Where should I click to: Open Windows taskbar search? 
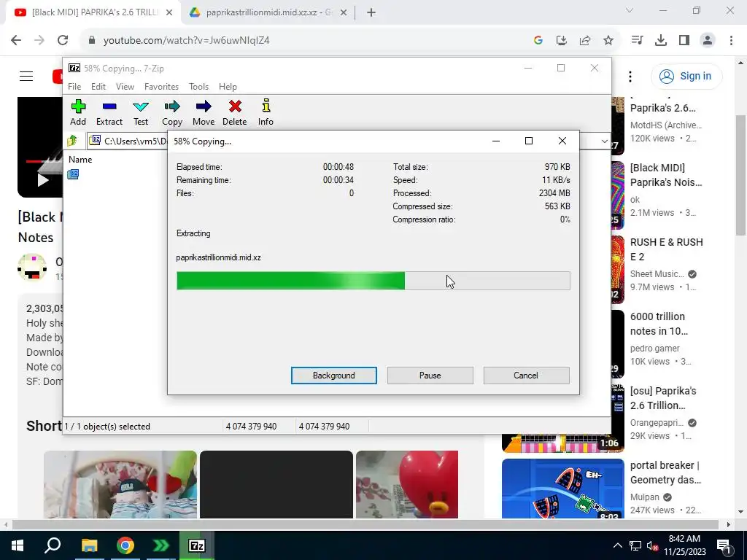53,545
